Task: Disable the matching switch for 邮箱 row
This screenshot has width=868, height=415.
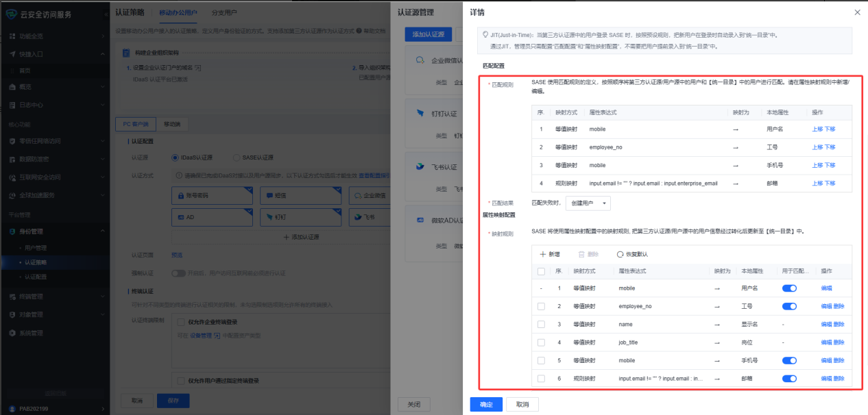Action: (x=789, y=378)
